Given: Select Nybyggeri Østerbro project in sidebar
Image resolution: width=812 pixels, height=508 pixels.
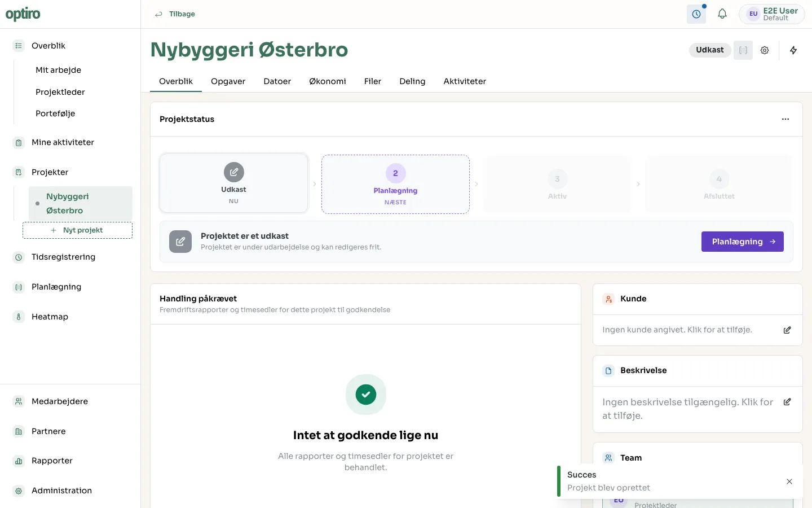Looking at the screenshot, I should pyautogui.click(x=81, y=203).
